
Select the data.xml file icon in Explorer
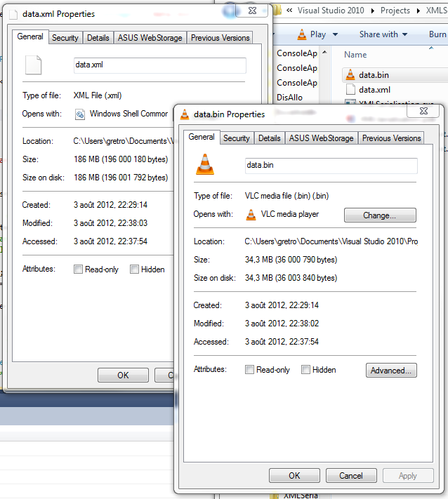click(350, 90)
